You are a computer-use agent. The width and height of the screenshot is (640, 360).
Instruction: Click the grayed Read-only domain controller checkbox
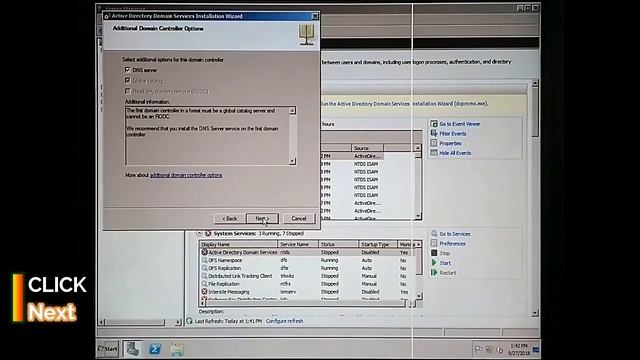(x=127, y=91)
